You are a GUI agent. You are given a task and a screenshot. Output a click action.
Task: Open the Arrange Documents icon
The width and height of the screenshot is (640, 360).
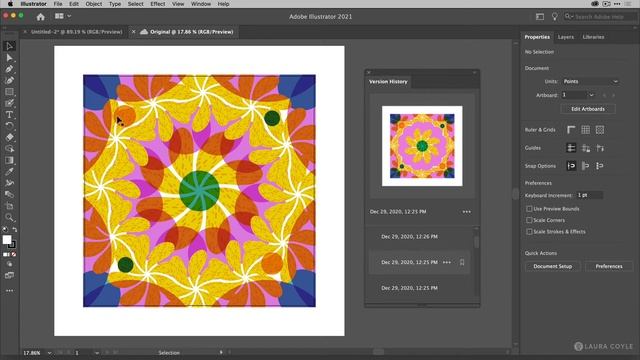59,16
